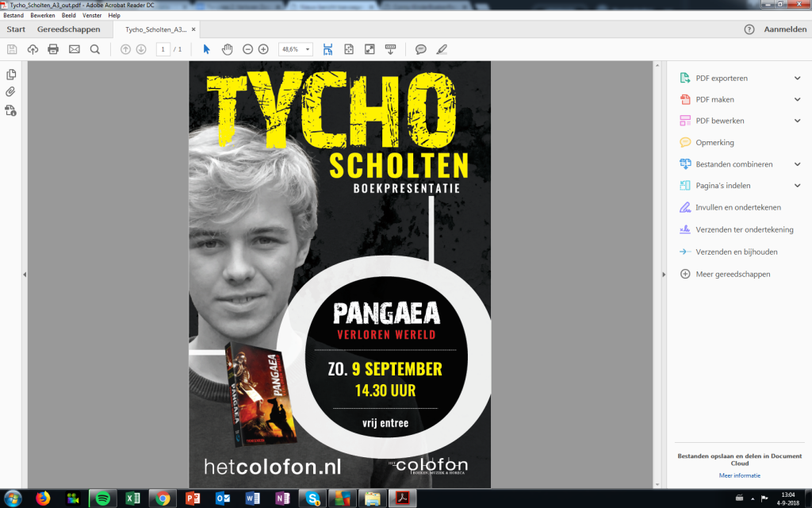Click Aanmelden to sign in
This screenshot has height=508, width=812.
coord(785,29)
